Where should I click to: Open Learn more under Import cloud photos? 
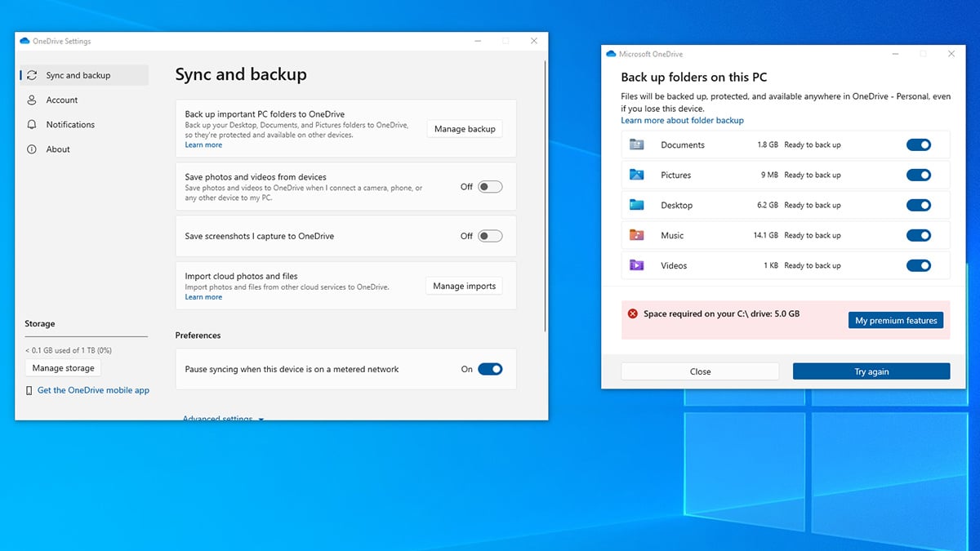203,297
